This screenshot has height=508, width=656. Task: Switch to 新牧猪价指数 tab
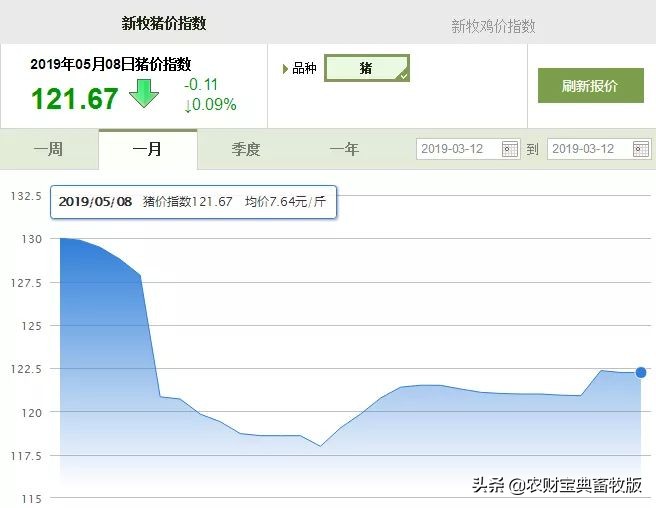[164, 23]
